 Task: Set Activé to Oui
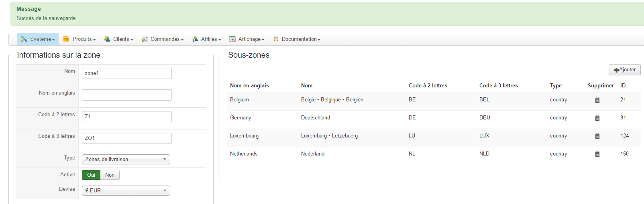click(91, 175)
